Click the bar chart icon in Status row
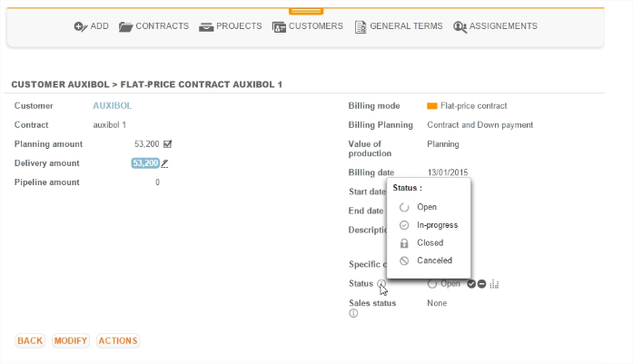This screenshot has width=633, height=364. pyautogui.click(x=494, y=284)
